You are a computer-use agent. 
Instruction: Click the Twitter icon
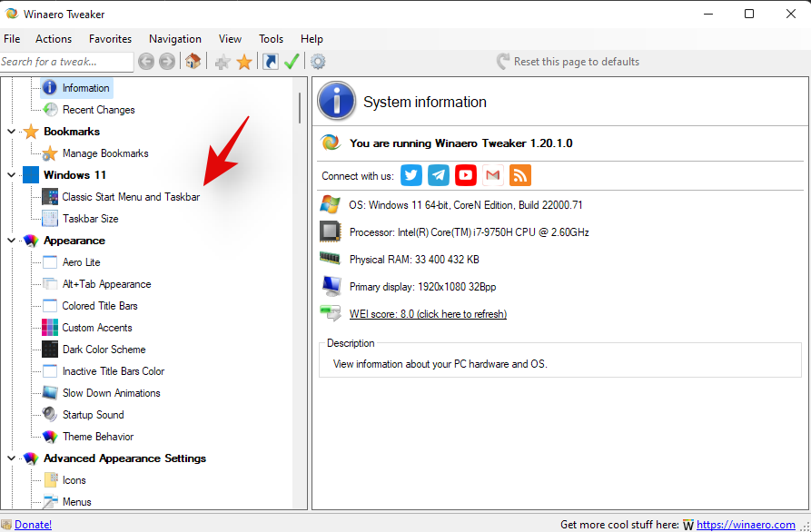click(x=411, y=175)
